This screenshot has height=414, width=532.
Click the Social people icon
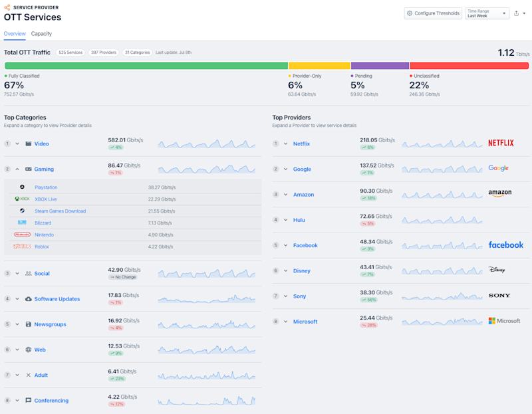coord(28,274)
